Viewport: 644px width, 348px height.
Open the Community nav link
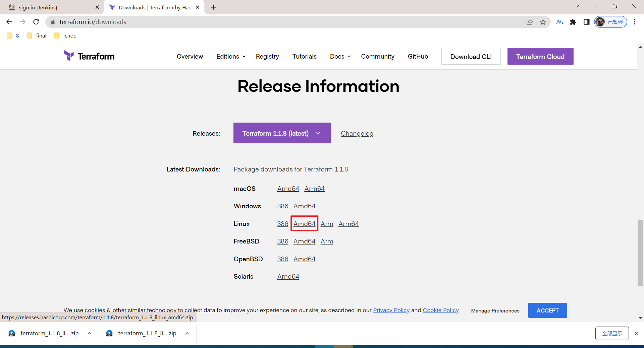(378, 56)
